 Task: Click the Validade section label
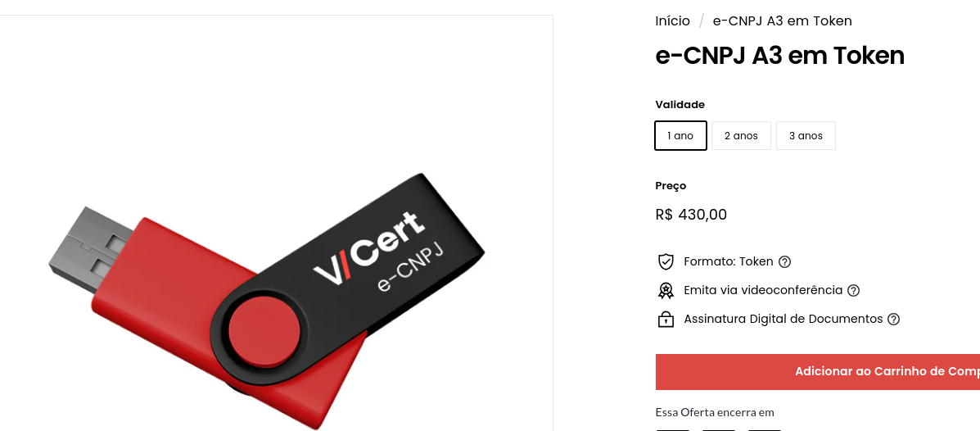tap(680, 104)
